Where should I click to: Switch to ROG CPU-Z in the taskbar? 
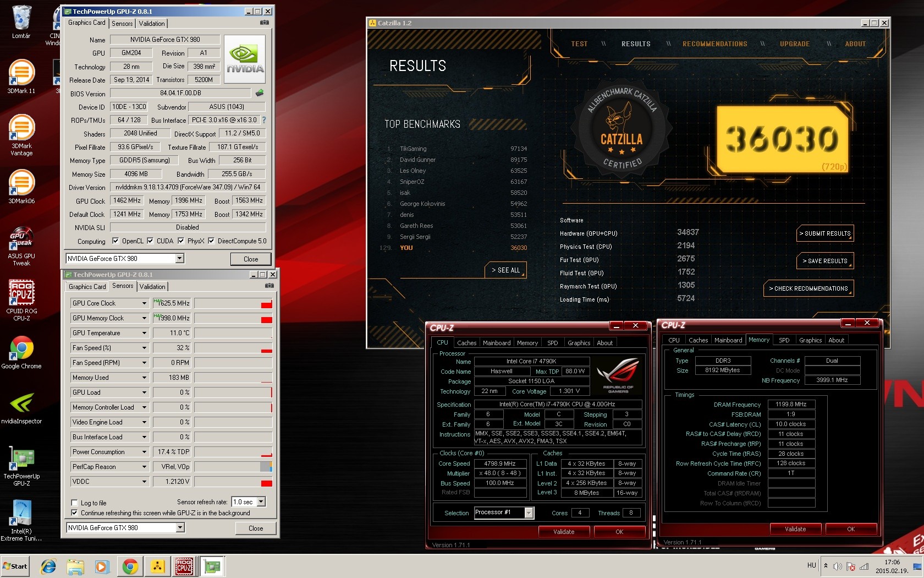pos(184,566)
